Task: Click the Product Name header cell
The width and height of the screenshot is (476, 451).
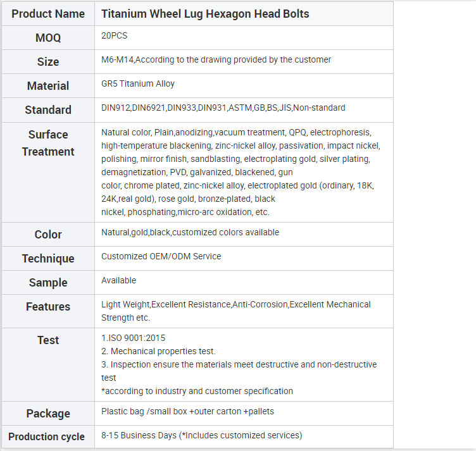Action: click(x=48, y=14)
